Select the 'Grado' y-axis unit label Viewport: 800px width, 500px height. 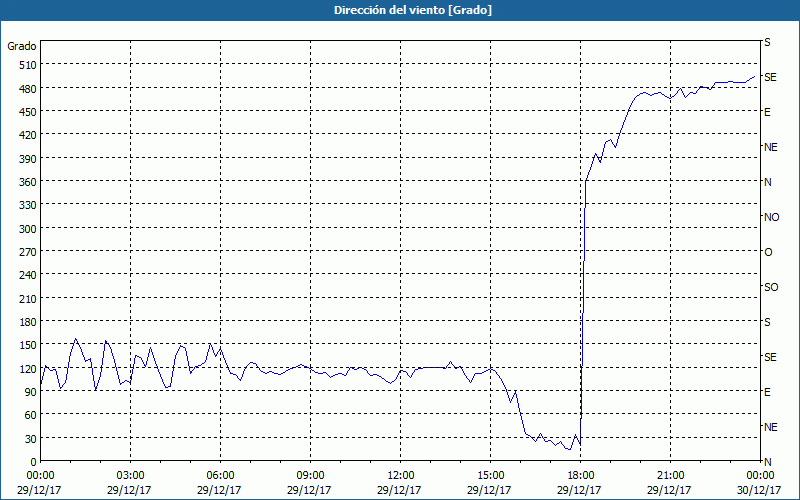22,46
